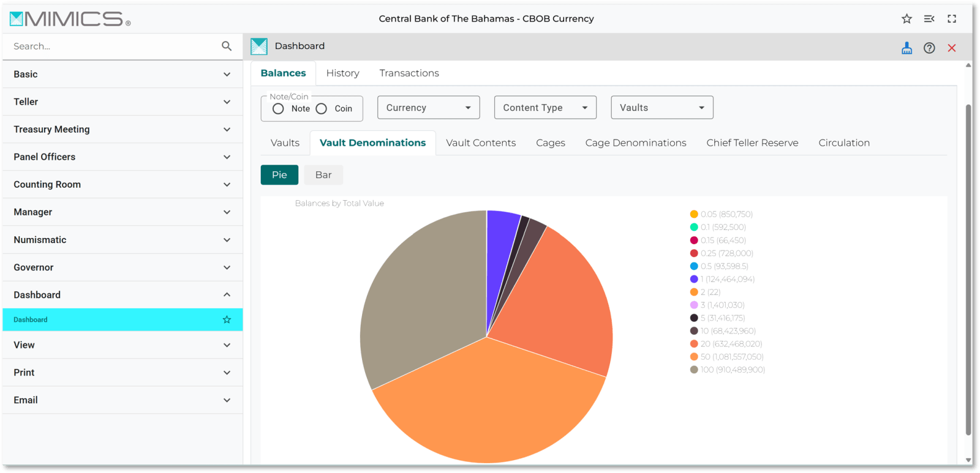
Task: Select the Coin radio button
Action: click(322, 108)
